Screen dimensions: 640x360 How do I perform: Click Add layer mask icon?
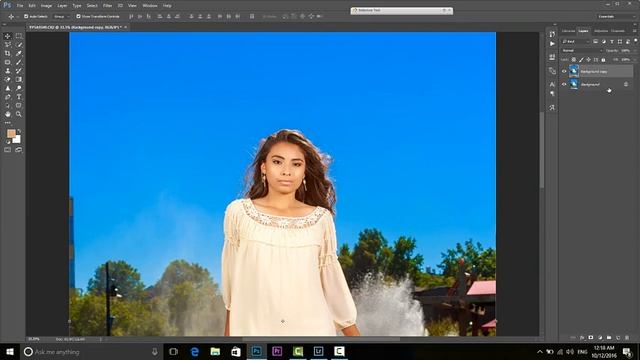(x=591, y=338)
